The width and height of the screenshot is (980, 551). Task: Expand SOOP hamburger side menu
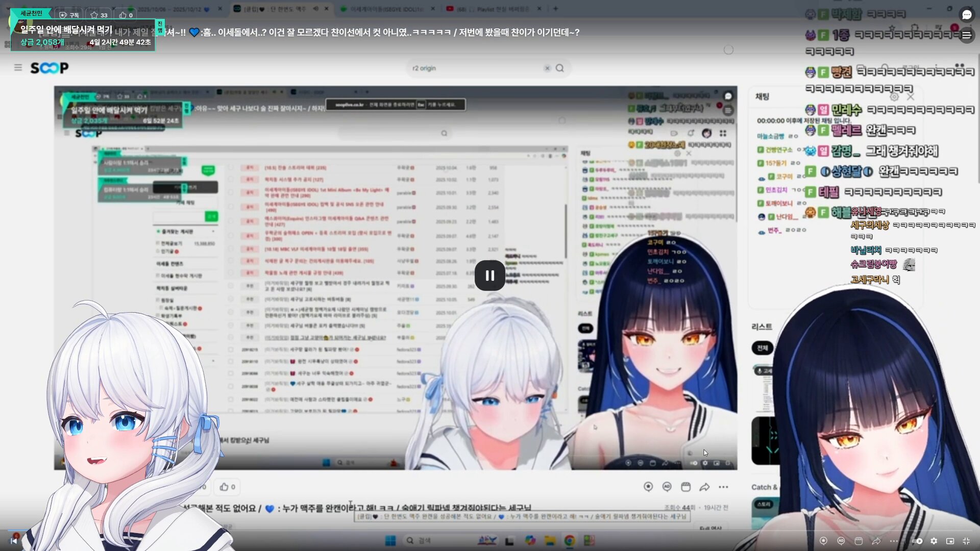(18, 67)
